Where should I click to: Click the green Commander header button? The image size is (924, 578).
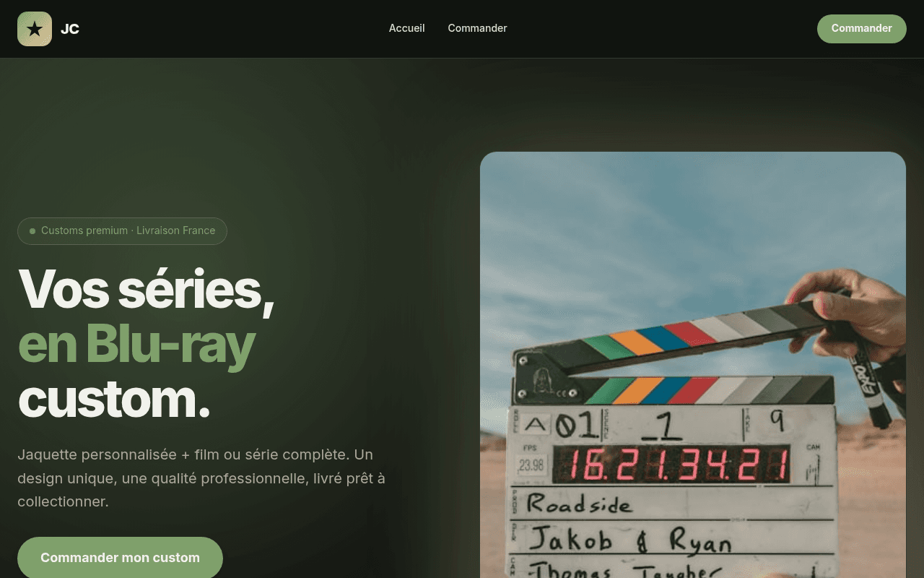(861, 29)
